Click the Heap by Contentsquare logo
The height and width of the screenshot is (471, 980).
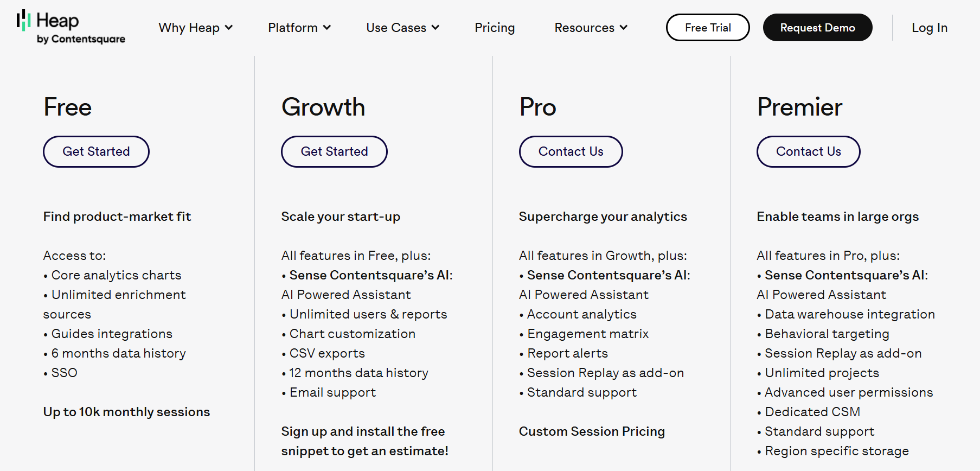coord(71,27)
